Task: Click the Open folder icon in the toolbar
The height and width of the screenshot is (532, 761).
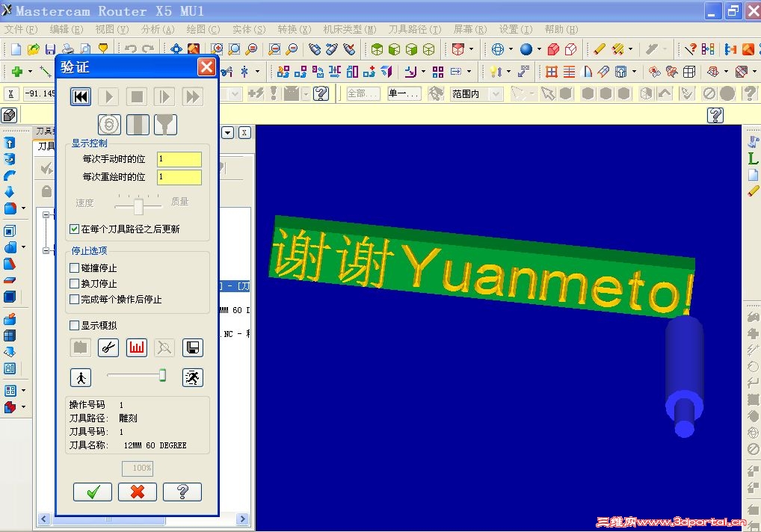Action: tap(33, 49)
